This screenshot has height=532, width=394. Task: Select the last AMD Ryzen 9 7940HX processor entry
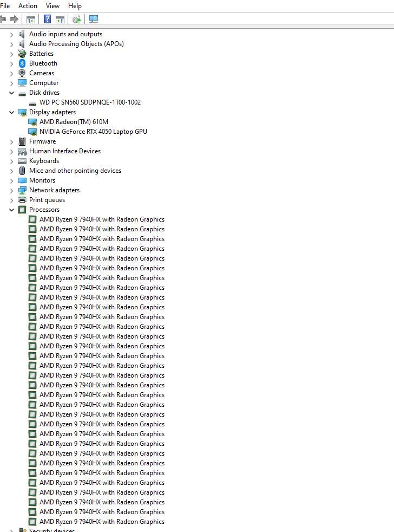coord(102,522)
